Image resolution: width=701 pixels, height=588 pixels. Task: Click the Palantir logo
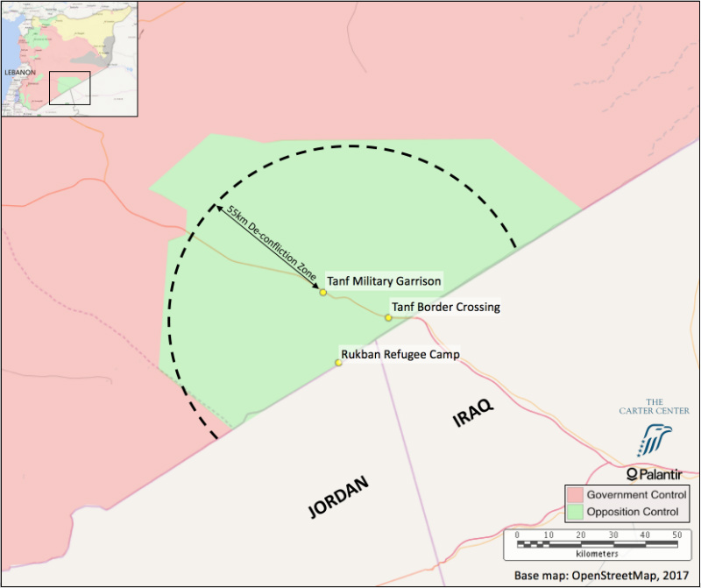660,474
